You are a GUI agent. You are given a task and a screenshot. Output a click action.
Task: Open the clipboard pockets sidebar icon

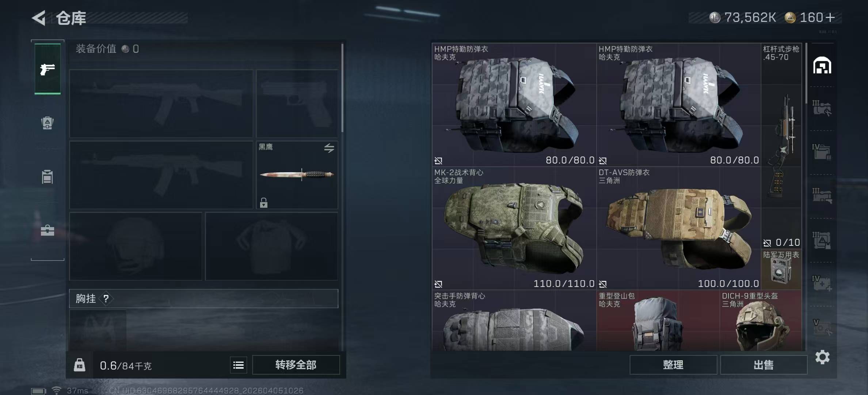(47, 177)
